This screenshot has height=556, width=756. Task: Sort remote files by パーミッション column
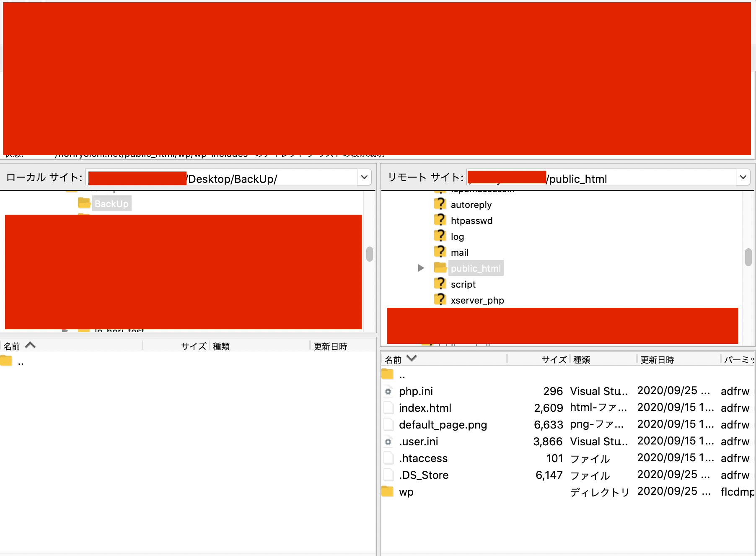click(738, 359)
